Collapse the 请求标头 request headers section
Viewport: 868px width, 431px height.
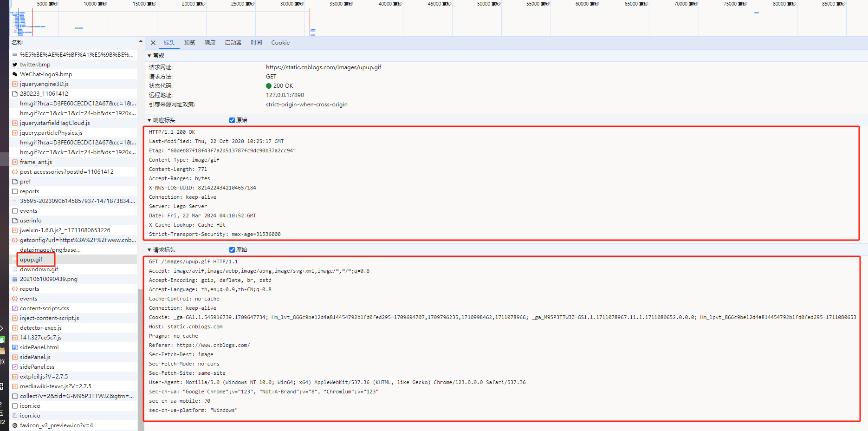149,250
